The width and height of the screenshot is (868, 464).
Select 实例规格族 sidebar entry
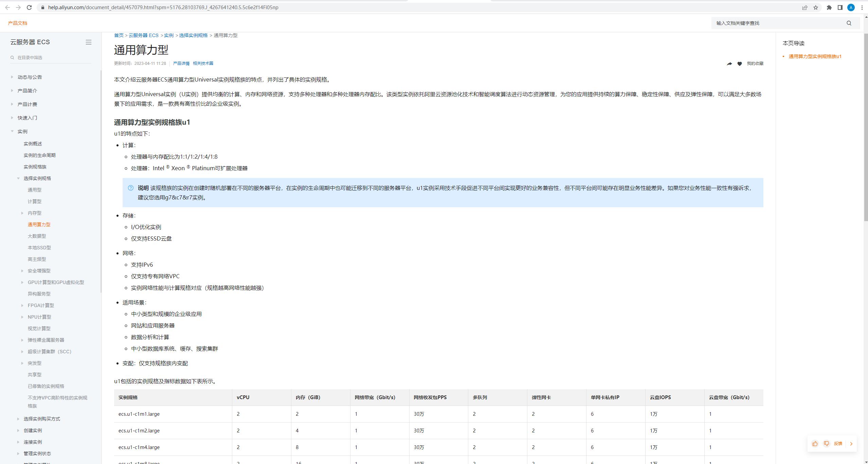[35, 167]
